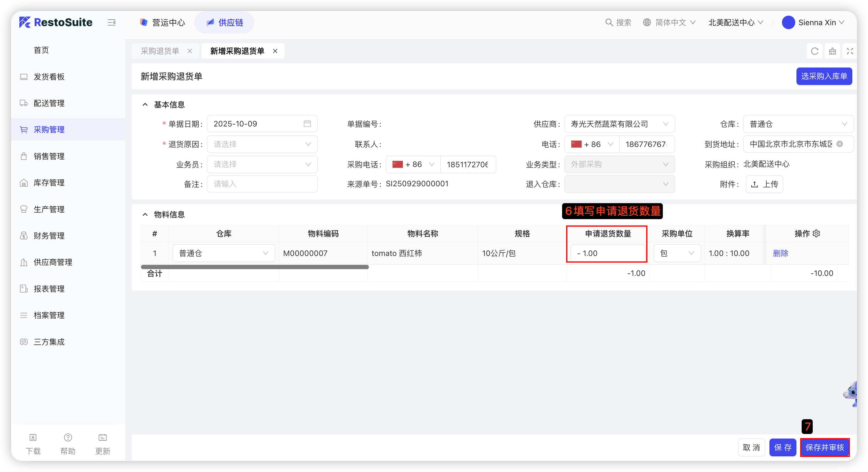Screen dimensions: 868x472
Task: Open 库存管理 in sidebar menu
Action: (x=49, y=183)
